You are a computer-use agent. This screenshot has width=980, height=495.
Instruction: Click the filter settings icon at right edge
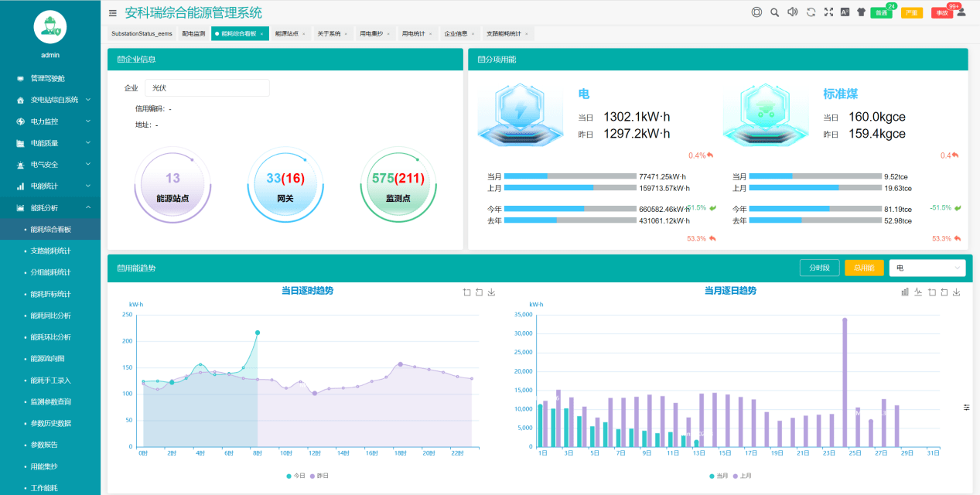(967, 408)
